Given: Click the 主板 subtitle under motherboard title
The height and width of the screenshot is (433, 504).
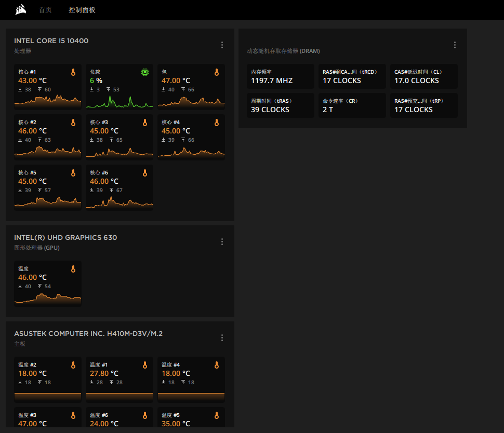Looking at the screenshot, I should coord(20,344).
